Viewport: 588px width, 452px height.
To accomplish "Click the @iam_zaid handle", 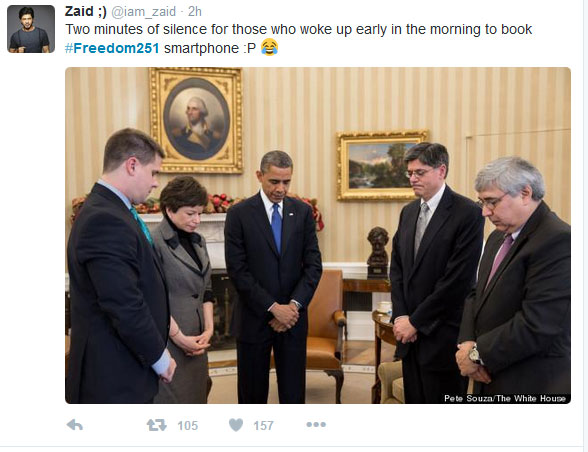I will tap(144, 12).
